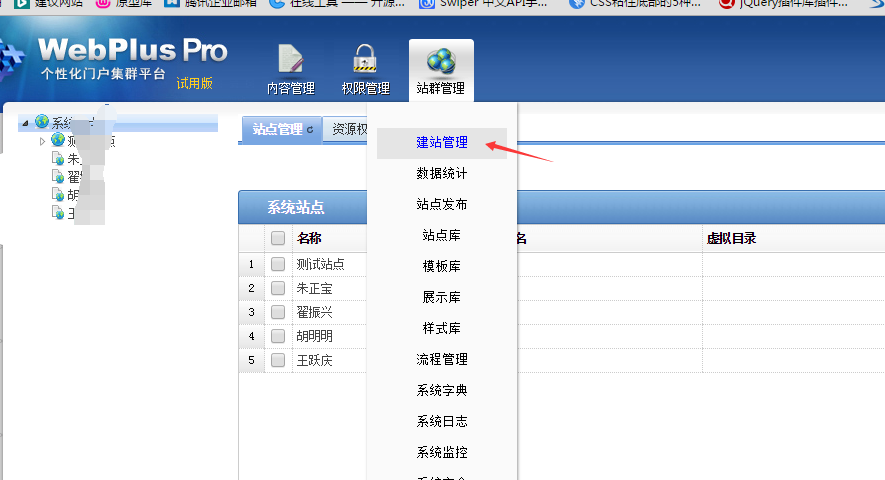Viewport: 885px width, 480px height.
Task: Click the 名称 column header
Action: (309, 238)
